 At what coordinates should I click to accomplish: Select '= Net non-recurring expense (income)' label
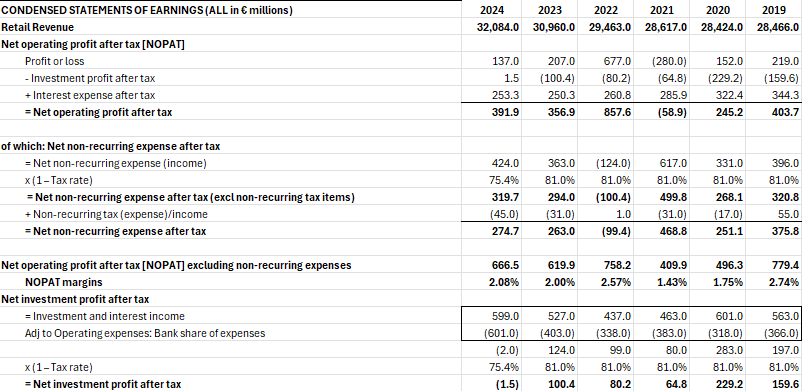[x=116, y=163]
